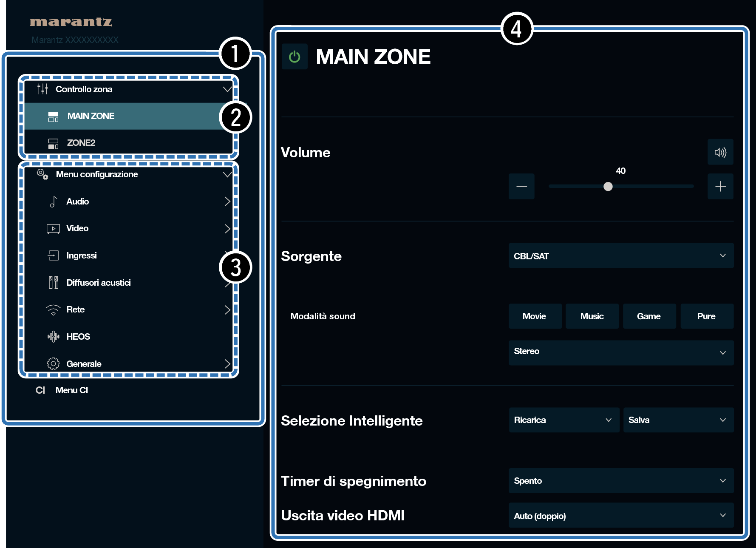Open the Stereo sound mode dropdown
The height and width of the screenshot is (548, 756).
(x=621, y=352)
